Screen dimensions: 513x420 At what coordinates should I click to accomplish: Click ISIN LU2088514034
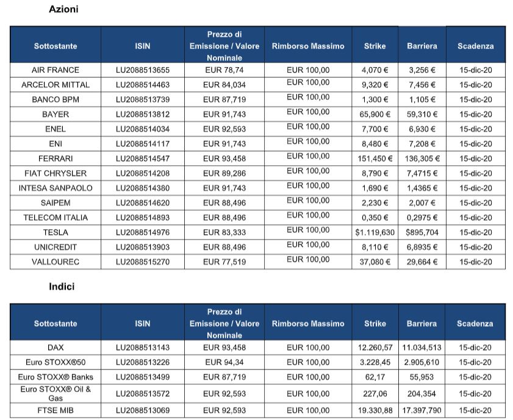pos(143,129)
